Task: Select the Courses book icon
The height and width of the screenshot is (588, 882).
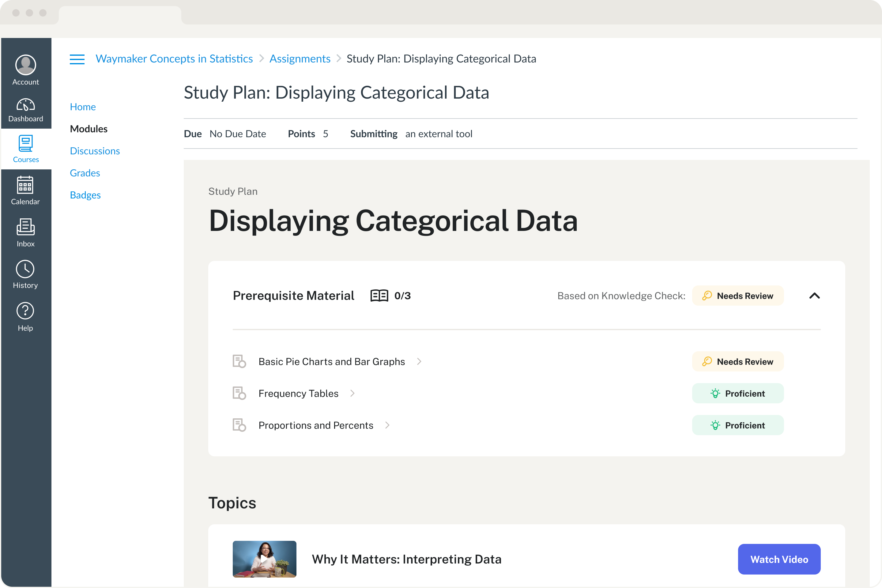Action: 25,143
